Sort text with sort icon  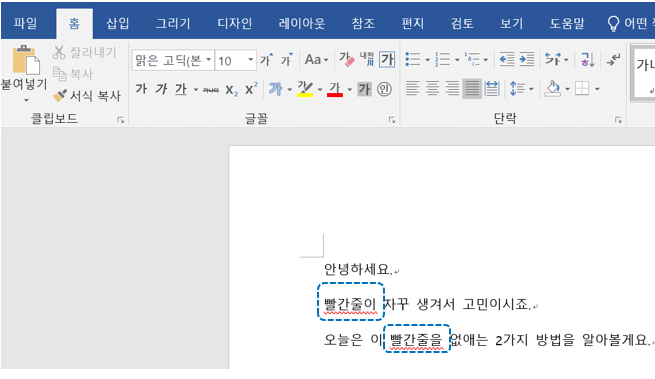click(588, 59)
